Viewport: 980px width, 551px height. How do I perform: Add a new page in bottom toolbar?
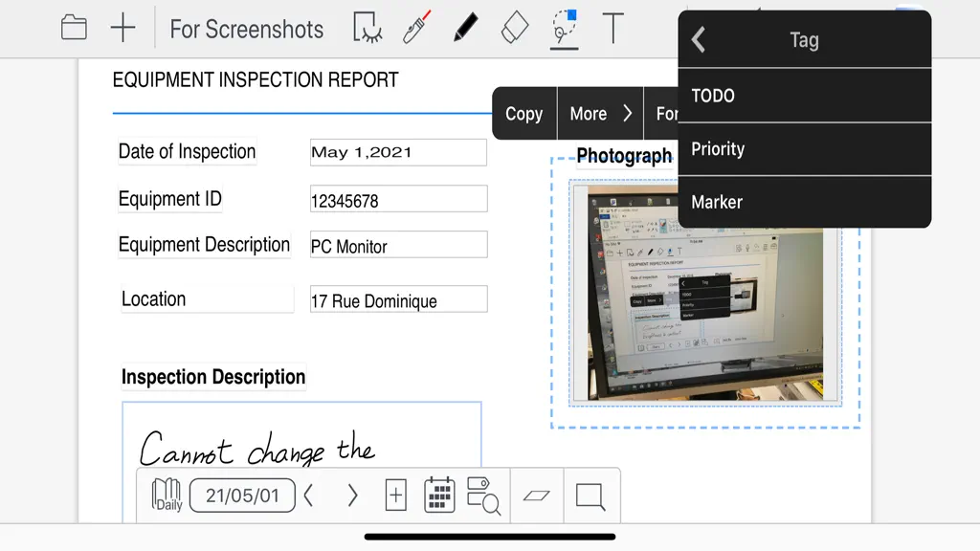click(395, 496)
